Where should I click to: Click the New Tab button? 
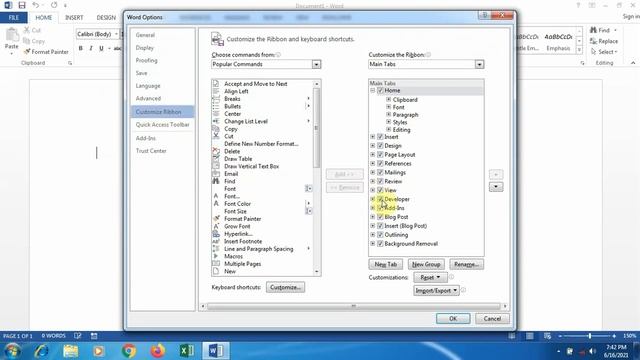tap(386, 264)
